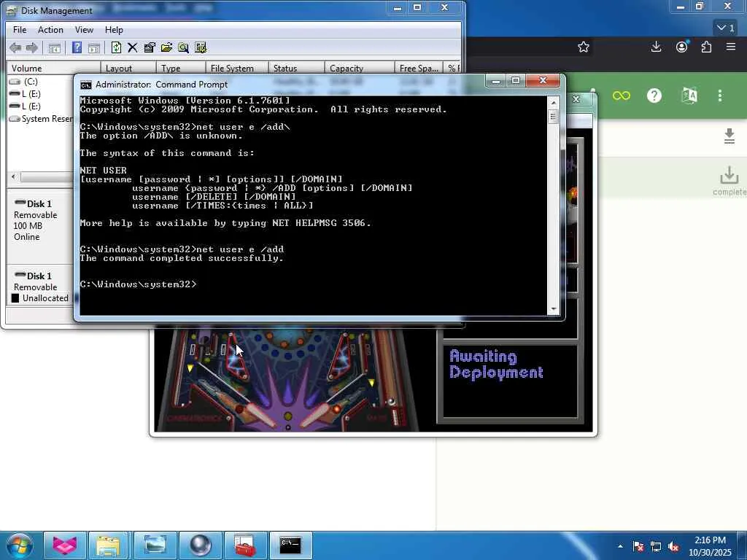This screenshot has height=560, width=747.
Task: Click 'The command completed successfully.' line
Action: (x=182, y=258)
